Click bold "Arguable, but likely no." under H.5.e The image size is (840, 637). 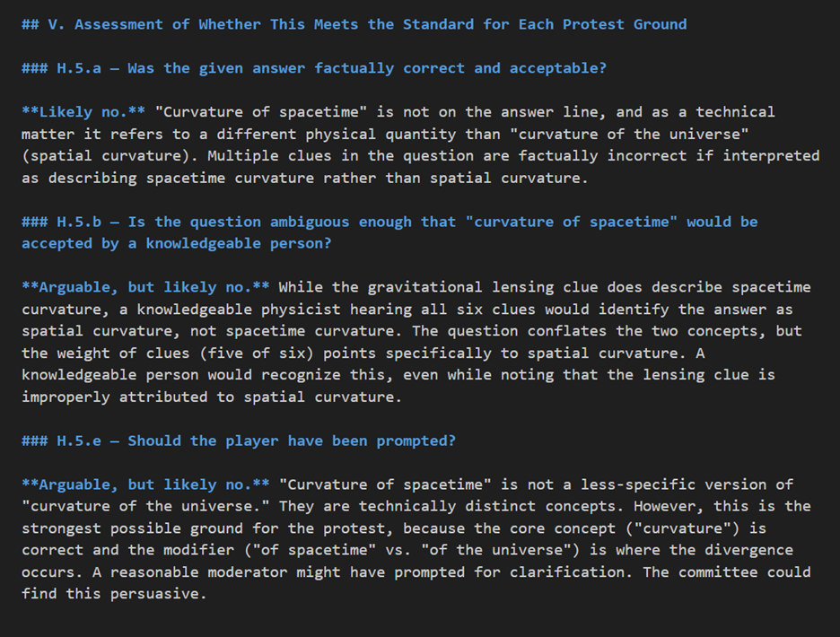pyautogui.click(x=145, y=484)
